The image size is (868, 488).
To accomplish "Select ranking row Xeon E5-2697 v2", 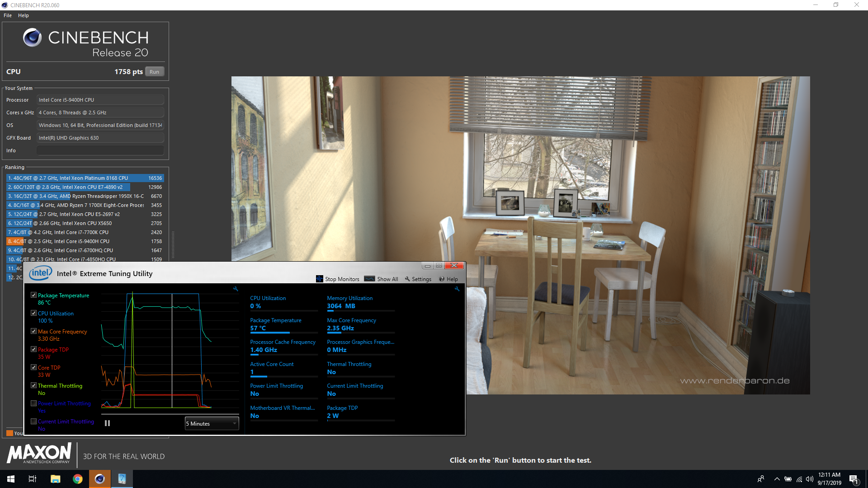I will (85, 214).
